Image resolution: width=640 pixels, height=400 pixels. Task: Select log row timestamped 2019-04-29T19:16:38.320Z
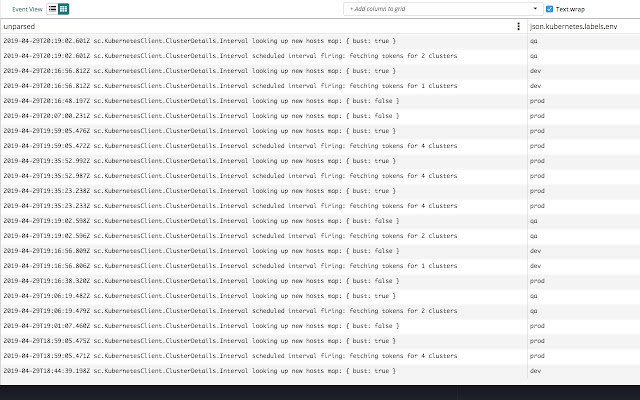tap(320, 281)
